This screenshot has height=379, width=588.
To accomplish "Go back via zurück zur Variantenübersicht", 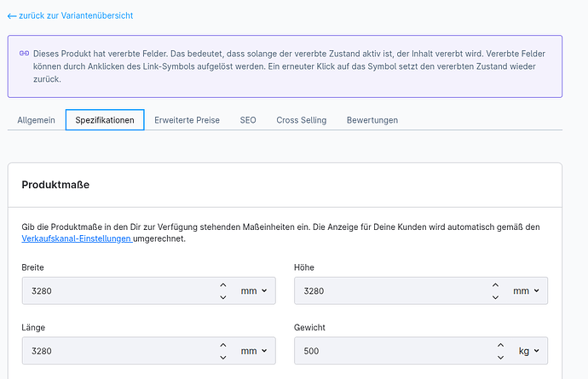I will pos(70,15).
